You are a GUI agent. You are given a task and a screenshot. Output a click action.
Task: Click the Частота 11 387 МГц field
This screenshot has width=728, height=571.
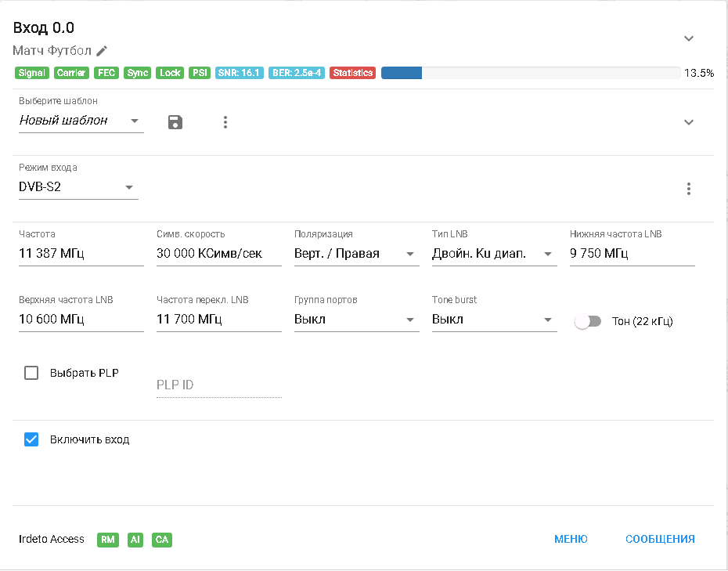[x=81, y=254]
